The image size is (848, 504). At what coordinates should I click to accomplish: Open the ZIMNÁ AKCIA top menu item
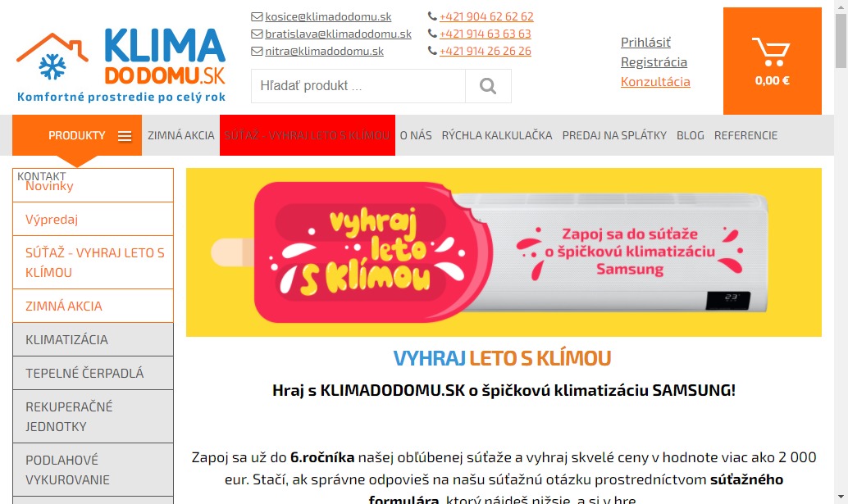(x=181, y=135)
